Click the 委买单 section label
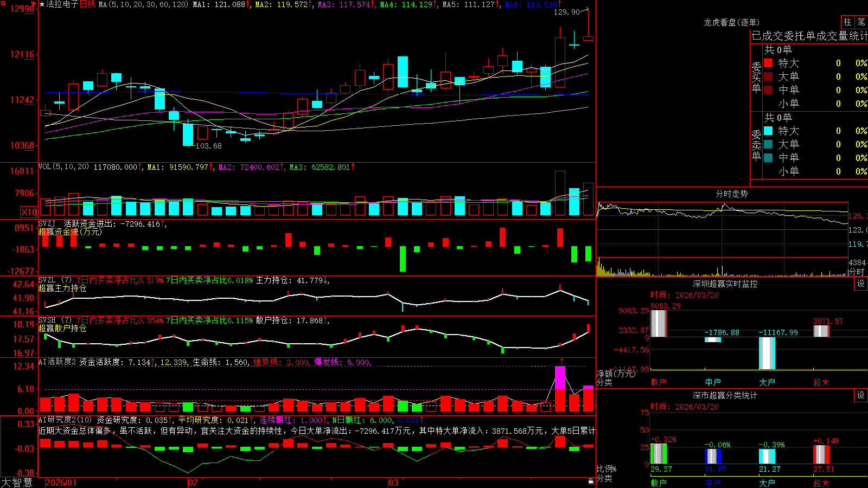 (756, 77)
